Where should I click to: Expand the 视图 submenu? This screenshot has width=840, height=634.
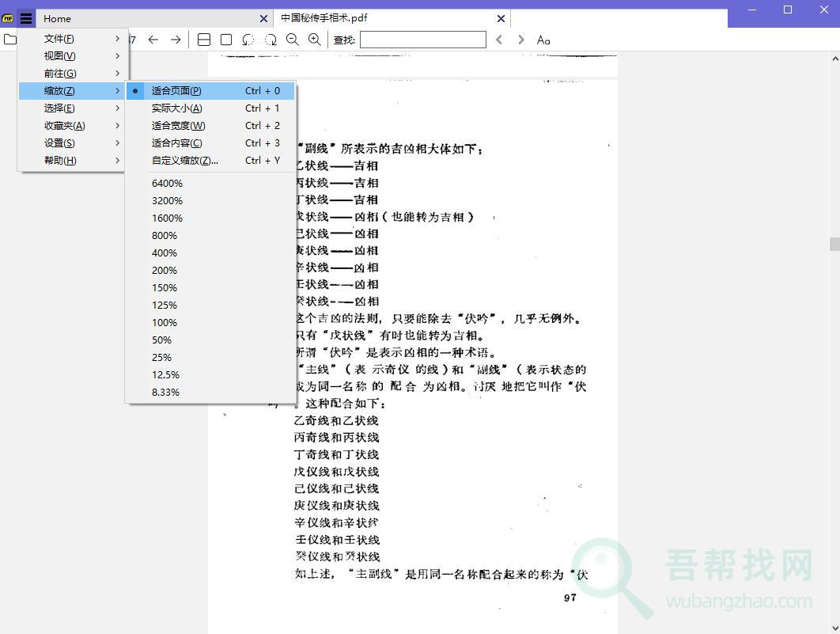(x=71, y=55)
